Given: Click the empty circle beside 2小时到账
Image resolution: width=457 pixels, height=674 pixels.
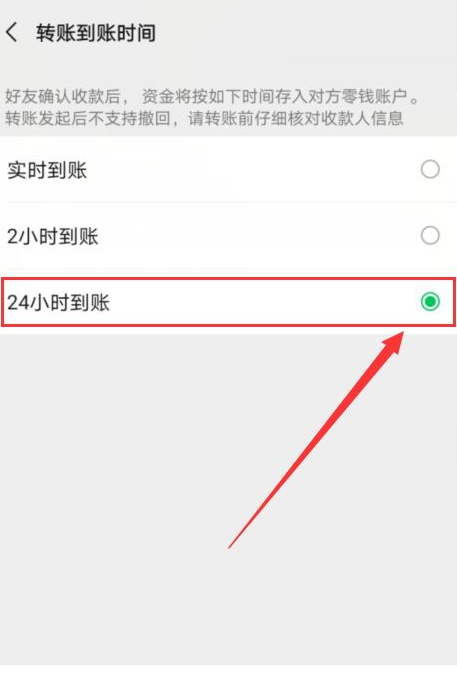Looking at the screenshot, I should pyautogui.click(x=430, y=236).
